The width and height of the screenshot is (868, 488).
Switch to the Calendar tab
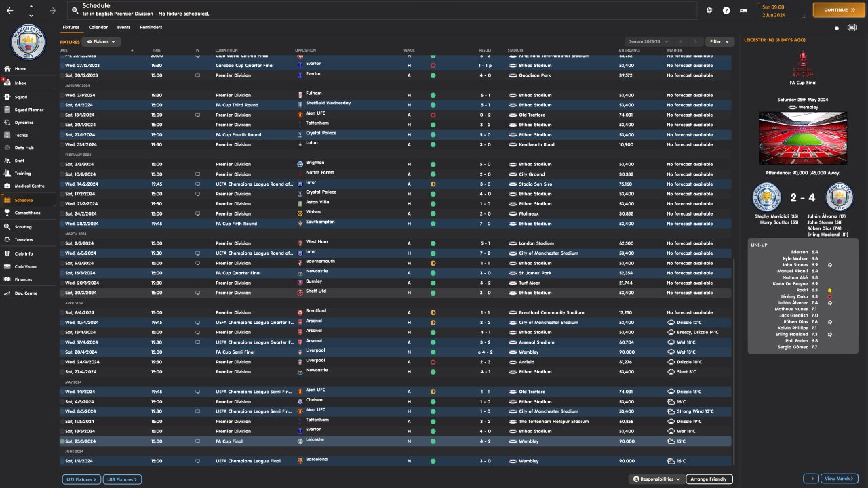click(98, 28)
